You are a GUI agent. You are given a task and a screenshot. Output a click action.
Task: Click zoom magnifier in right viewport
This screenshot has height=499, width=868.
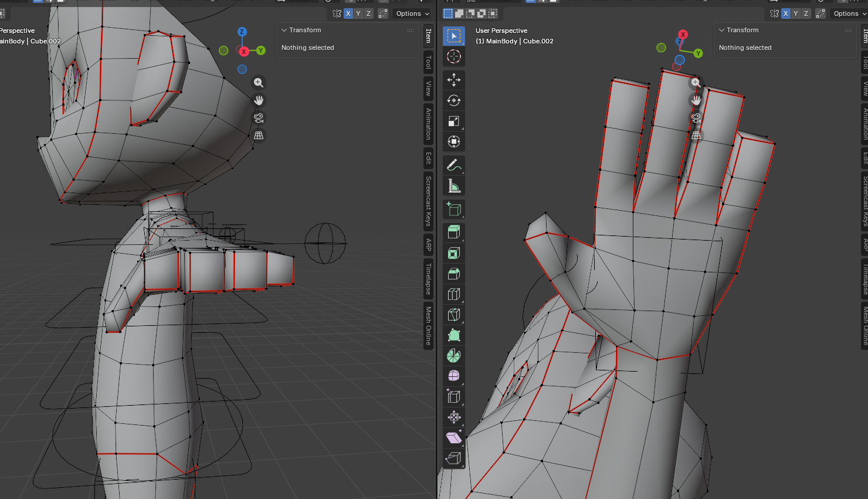[x=696, y=83]
